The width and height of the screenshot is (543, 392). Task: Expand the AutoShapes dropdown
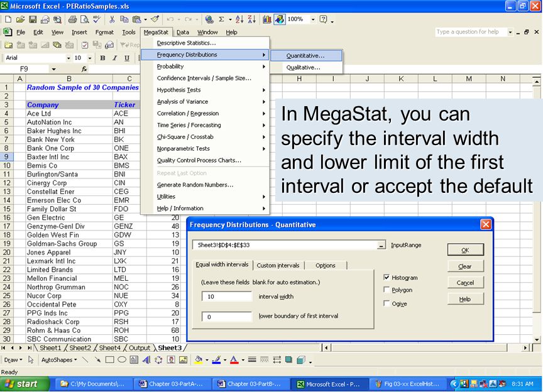click(59, 360)
